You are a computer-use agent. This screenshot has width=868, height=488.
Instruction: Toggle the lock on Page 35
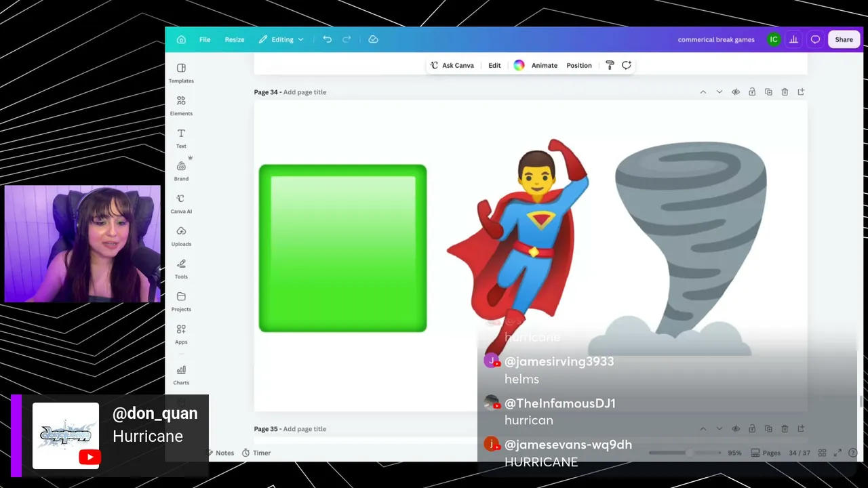(752, 429)
